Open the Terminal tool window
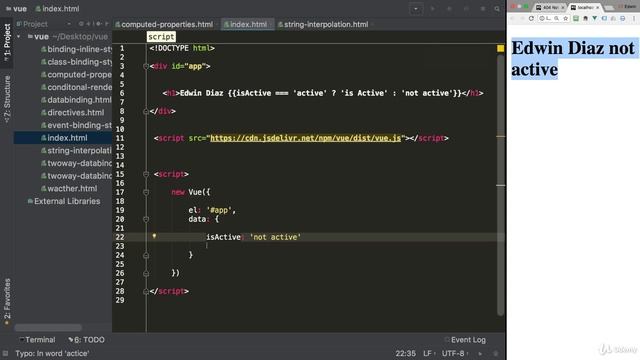Screen dimensions: 640x360 pos(37,340)
